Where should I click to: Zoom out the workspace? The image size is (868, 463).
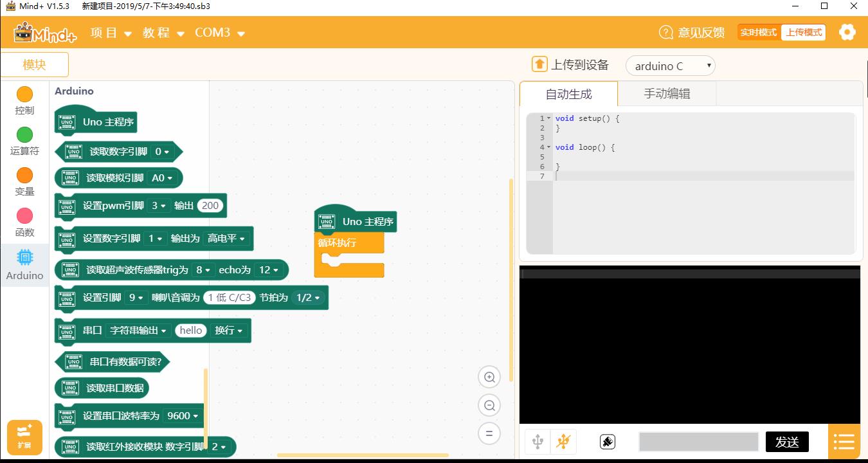coord(489,405)
